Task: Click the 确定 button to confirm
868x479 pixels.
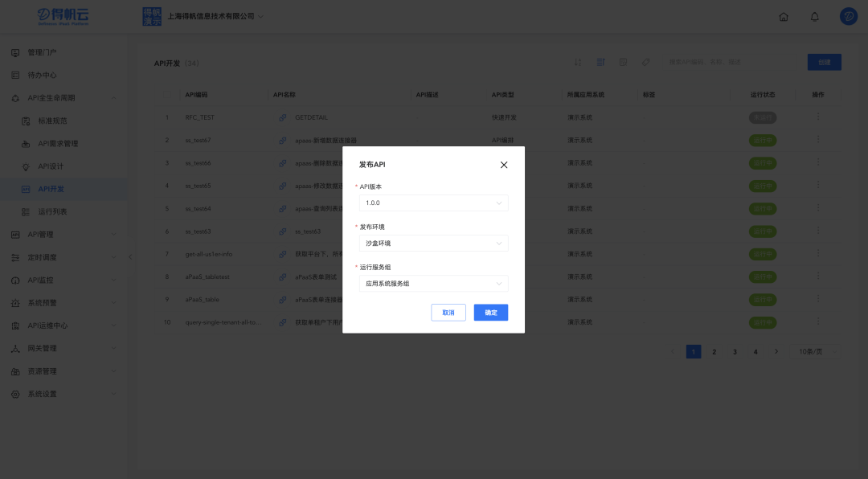Action: (x=490, y=313)
